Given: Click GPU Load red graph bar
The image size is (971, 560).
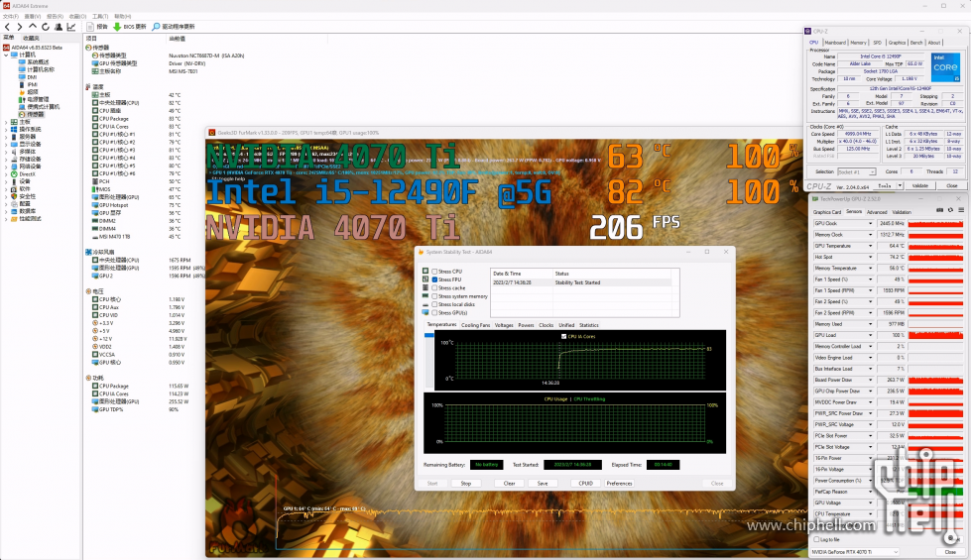Looking at the screenshot, I should (935, 335).
